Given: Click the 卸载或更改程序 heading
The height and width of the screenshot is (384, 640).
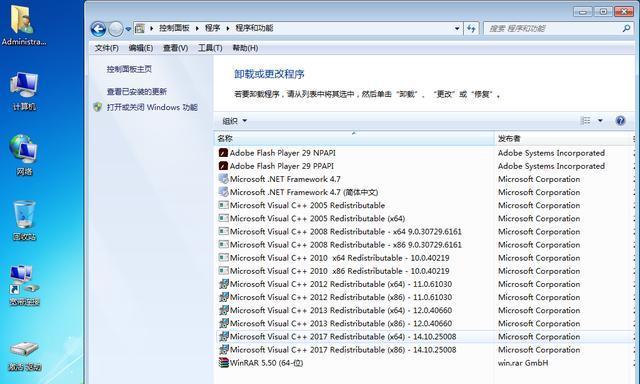Looking at the screenshot, I should [269, 74].
